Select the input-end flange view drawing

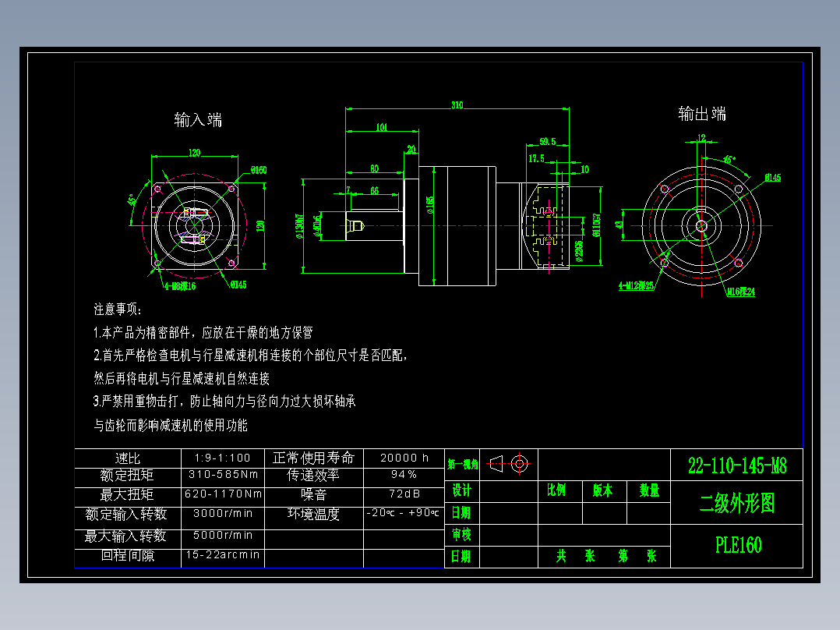(x=196, y=226)
